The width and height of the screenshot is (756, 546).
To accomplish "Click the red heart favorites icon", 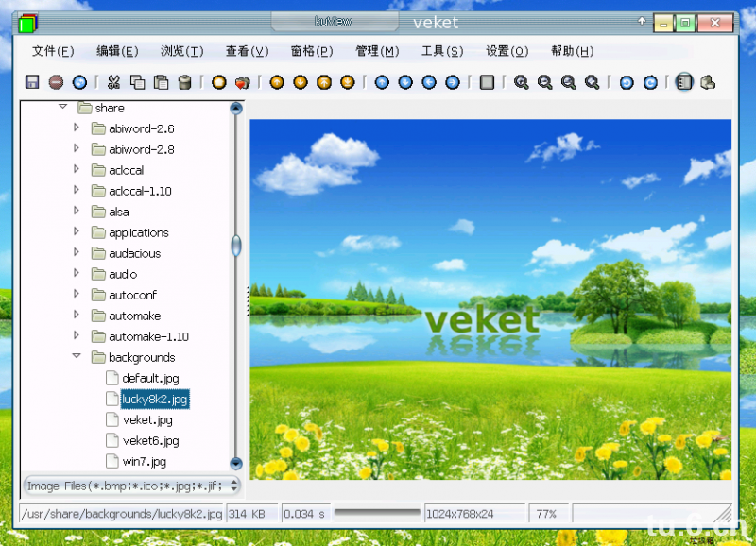I will 243,83.
